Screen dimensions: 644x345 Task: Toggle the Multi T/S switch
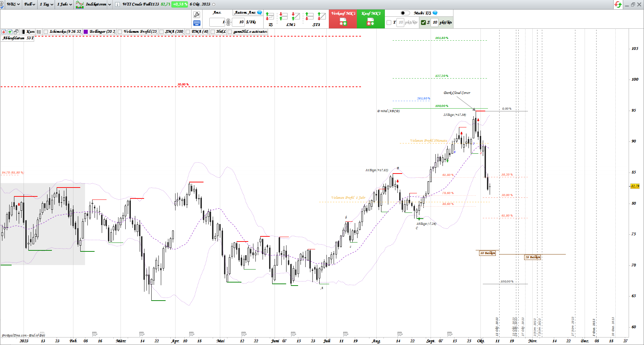[x=405, y=13]
